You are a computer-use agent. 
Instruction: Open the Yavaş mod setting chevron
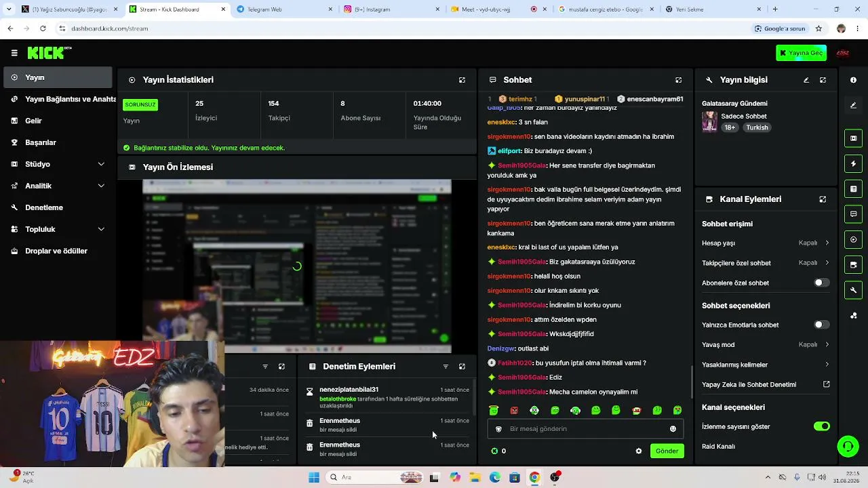tap(827, 344)
